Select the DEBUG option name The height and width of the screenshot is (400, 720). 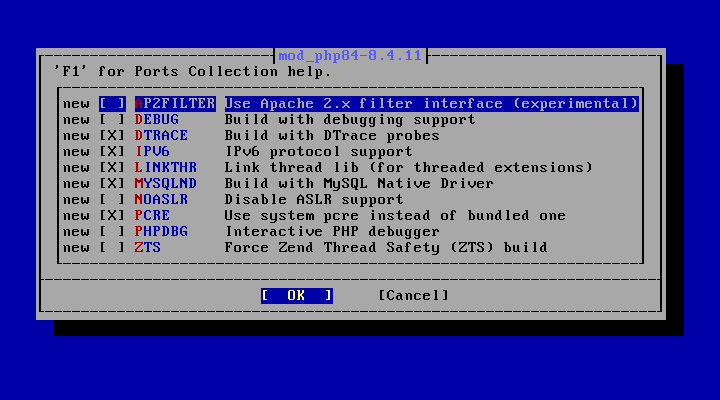click(157, 120)
